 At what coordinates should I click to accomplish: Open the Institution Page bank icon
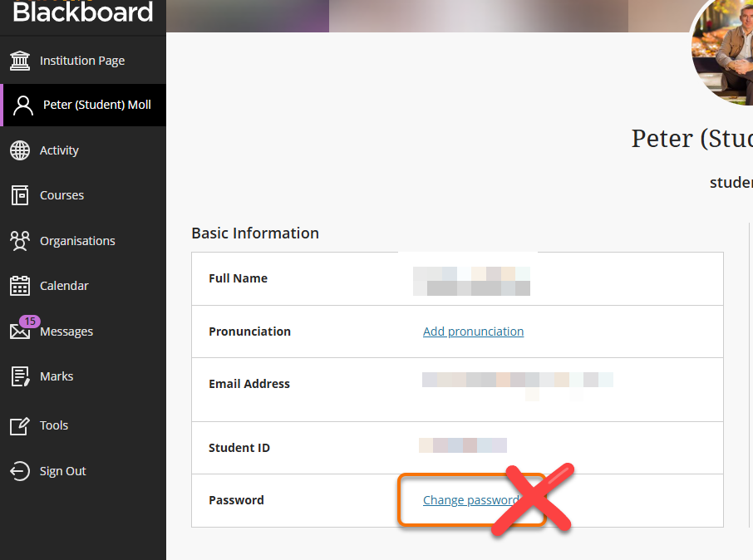coord(21,60)
